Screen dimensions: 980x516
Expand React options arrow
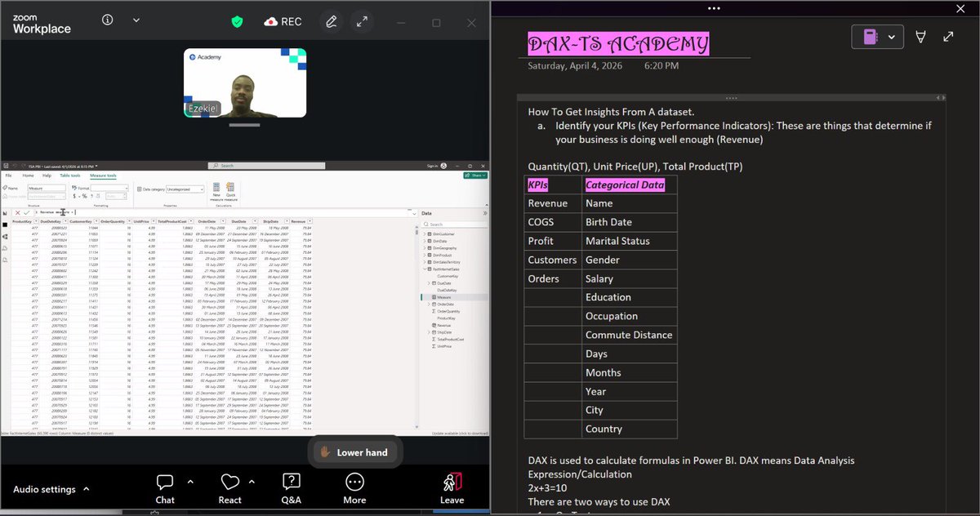252,481
